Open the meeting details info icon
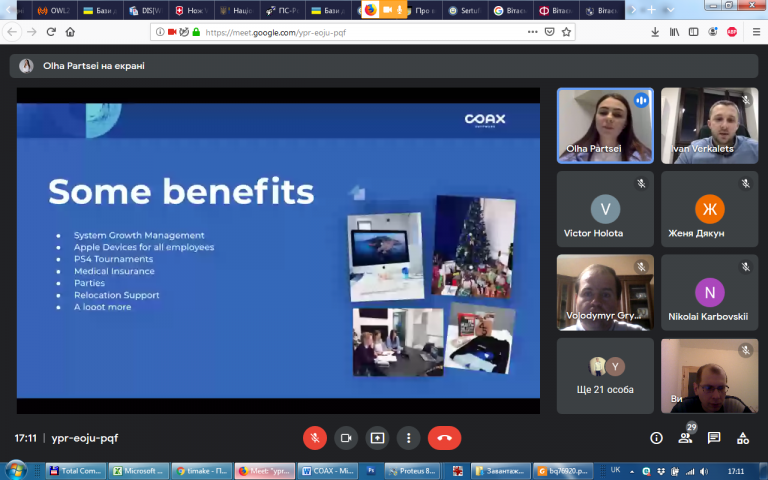768x480 pixels. (656, 438)
